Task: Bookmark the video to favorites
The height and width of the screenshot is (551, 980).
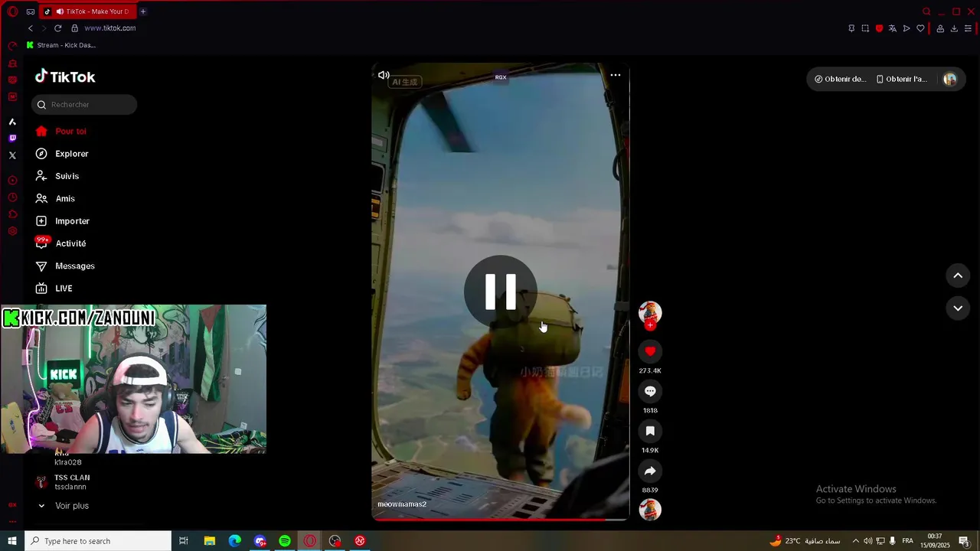Action: [650, 431]
